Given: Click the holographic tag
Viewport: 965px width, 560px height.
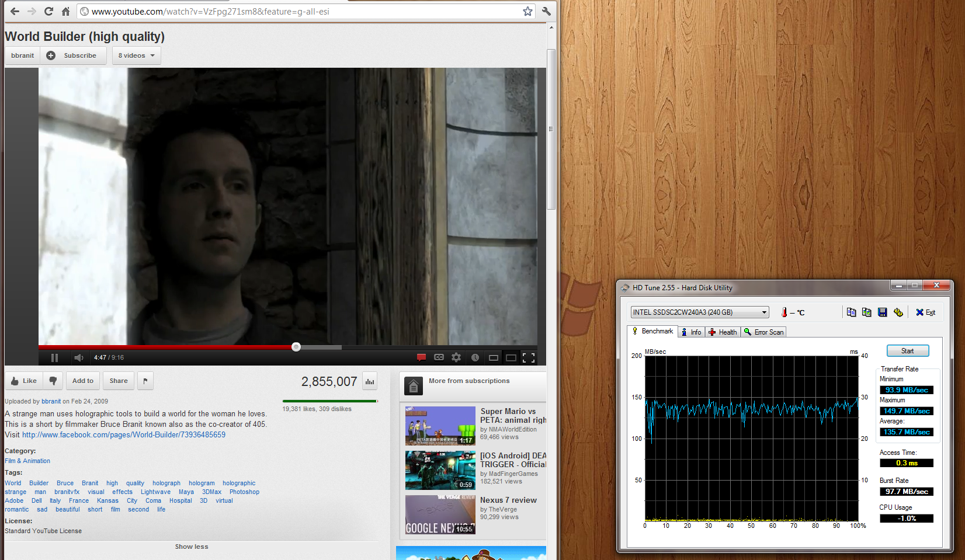Looking at the screenshot, I should click(239, 483).
